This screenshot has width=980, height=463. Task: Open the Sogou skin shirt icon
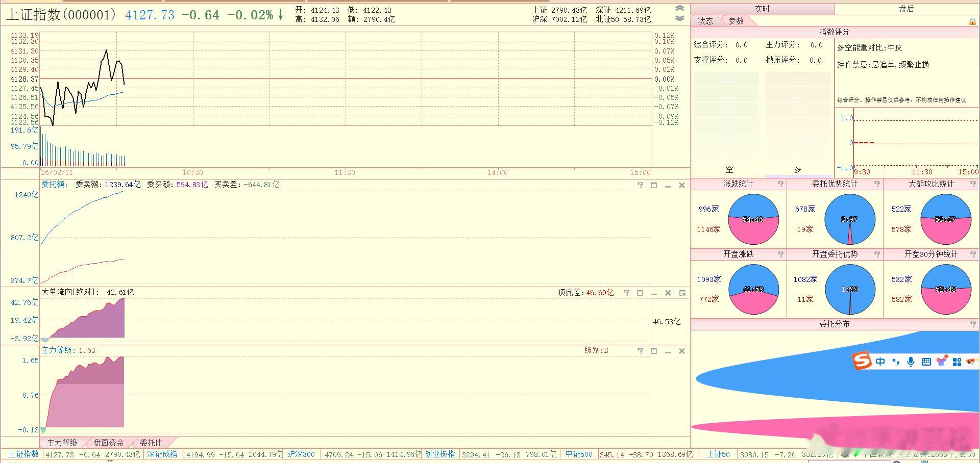point(942,361)
